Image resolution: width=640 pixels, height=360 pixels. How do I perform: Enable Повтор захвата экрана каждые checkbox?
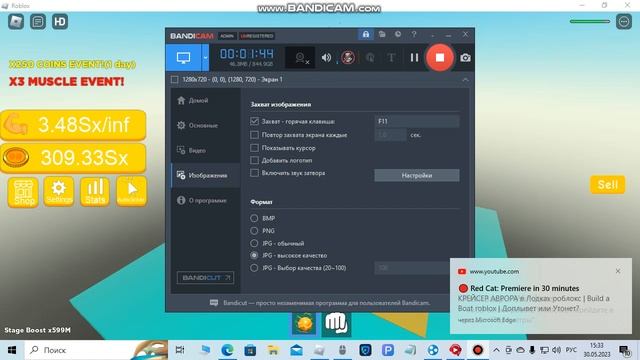(254, 135)
